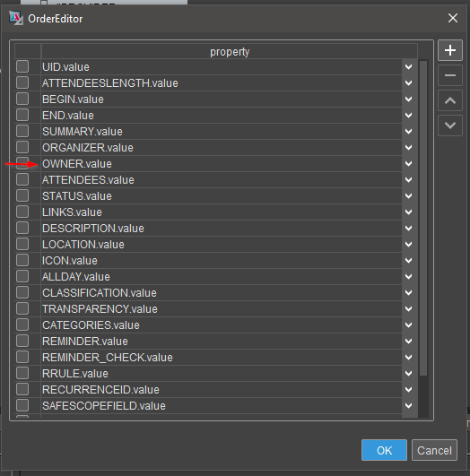470x476 pixels.
Task: Confirm with the OK button
Action: point(384,450)
